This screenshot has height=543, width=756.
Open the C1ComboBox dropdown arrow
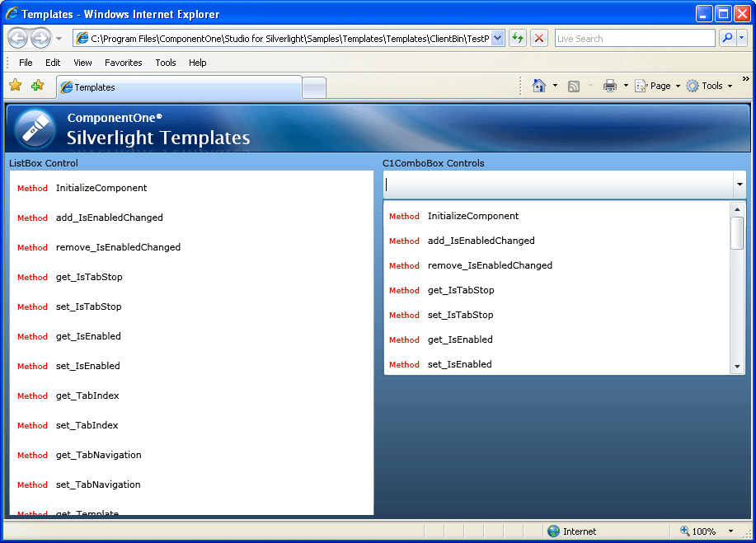[x=740, y=185]
